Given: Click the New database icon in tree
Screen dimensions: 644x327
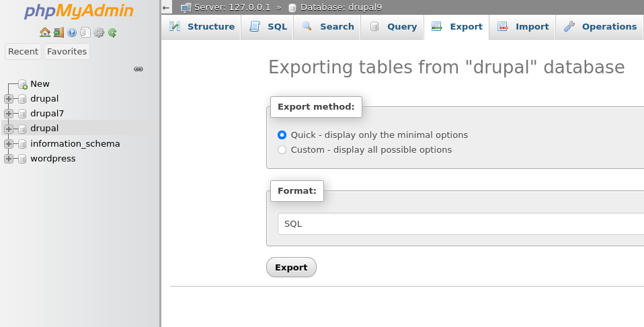Looking at the screenshot, I should [23, 84].
